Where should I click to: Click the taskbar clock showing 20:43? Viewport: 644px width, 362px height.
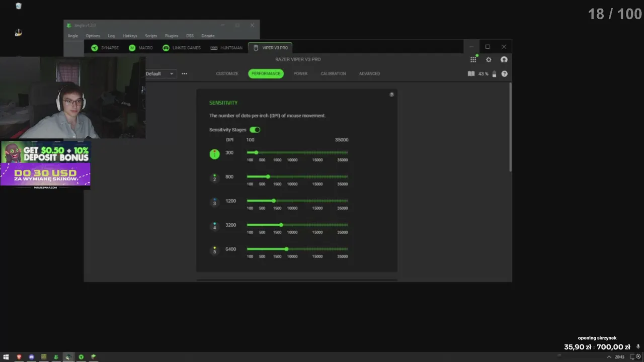619,357
